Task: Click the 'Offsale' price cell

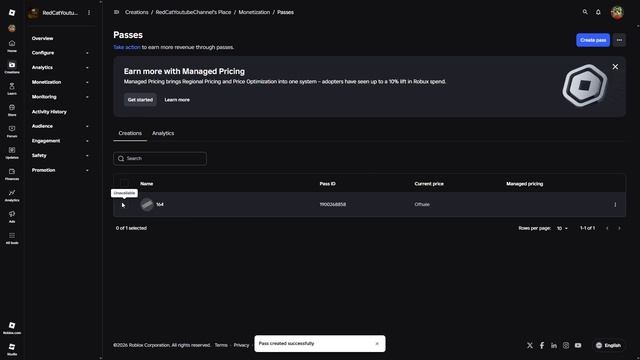Action: click(422, 204)
